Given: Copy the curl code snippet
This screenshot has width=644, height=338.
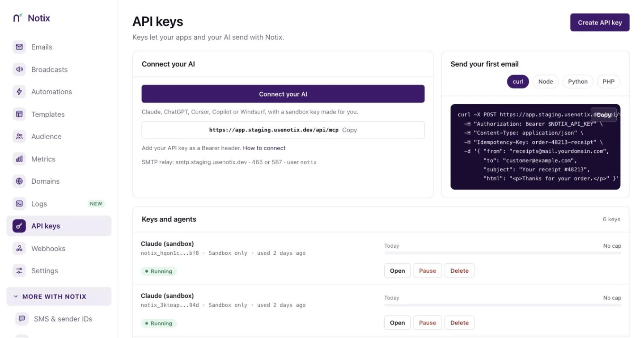Looking at the screenshot, I should click(x=604, y=115).
